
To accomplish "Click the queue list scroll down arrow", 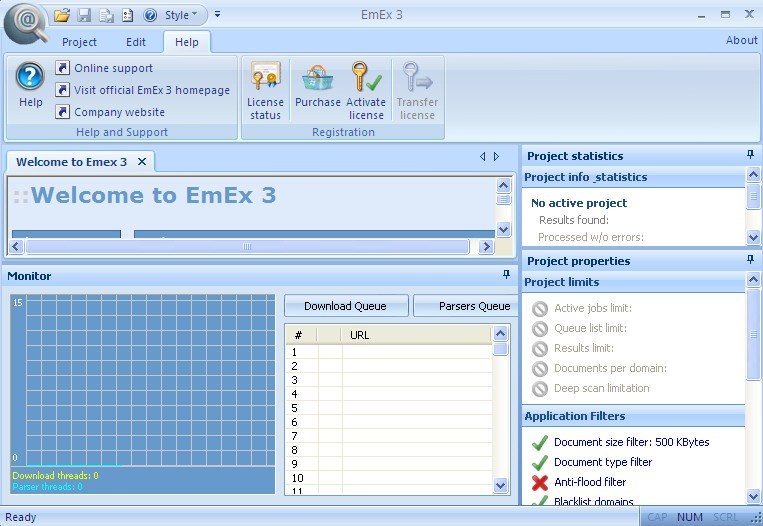I will click(500, 485).
